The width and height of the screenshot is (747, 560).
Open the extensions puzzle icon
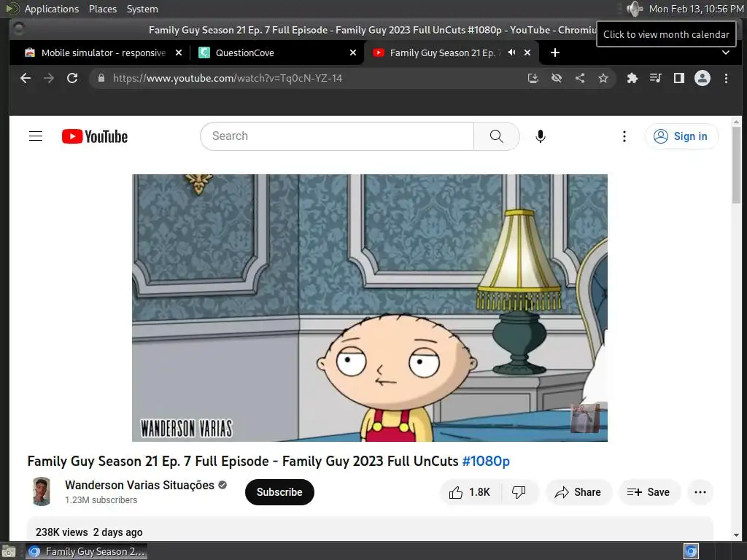pos(632,78)
